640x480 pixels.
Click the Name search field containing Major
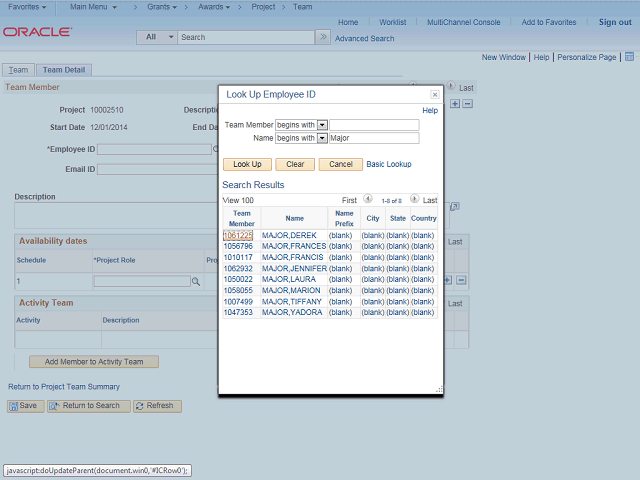373,138
